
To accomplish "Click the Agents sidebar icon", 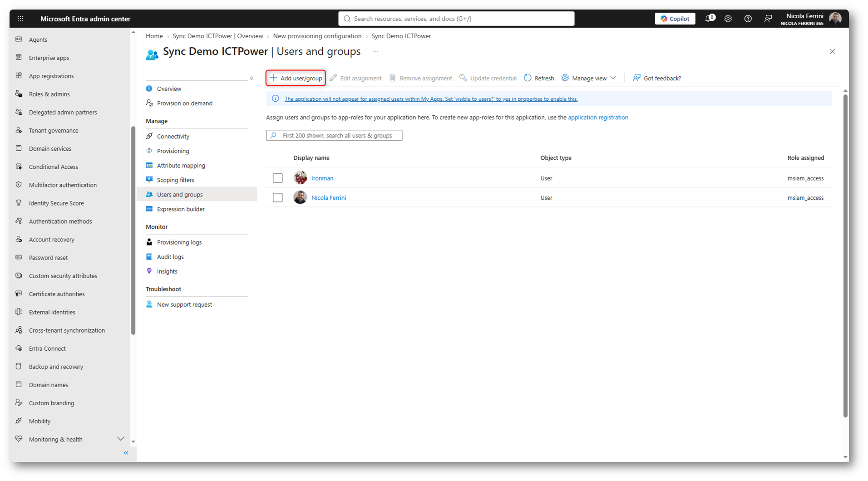I will 19,39.
